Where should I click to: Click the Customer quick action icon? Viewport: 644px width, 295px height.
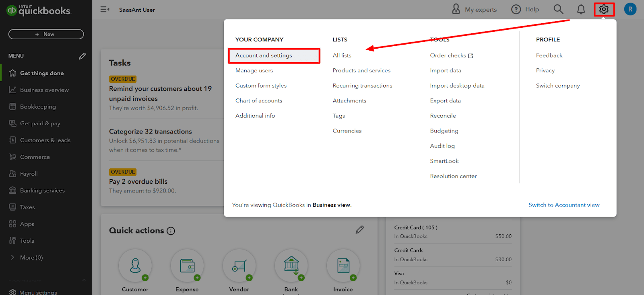pyautogui.click(x=135, y=266)
